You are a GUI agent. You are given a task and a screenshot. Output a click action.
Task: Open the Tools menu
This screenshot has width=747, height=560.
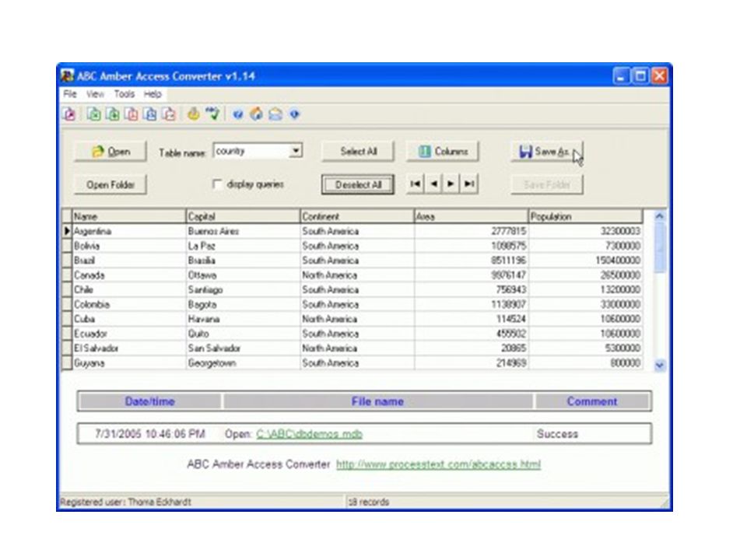[124, 94]
